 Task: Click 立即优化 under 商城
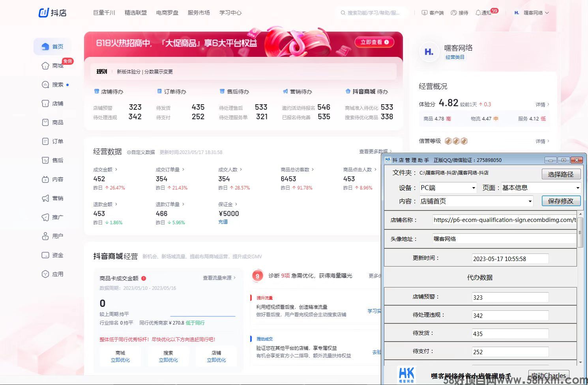[120, 360]
